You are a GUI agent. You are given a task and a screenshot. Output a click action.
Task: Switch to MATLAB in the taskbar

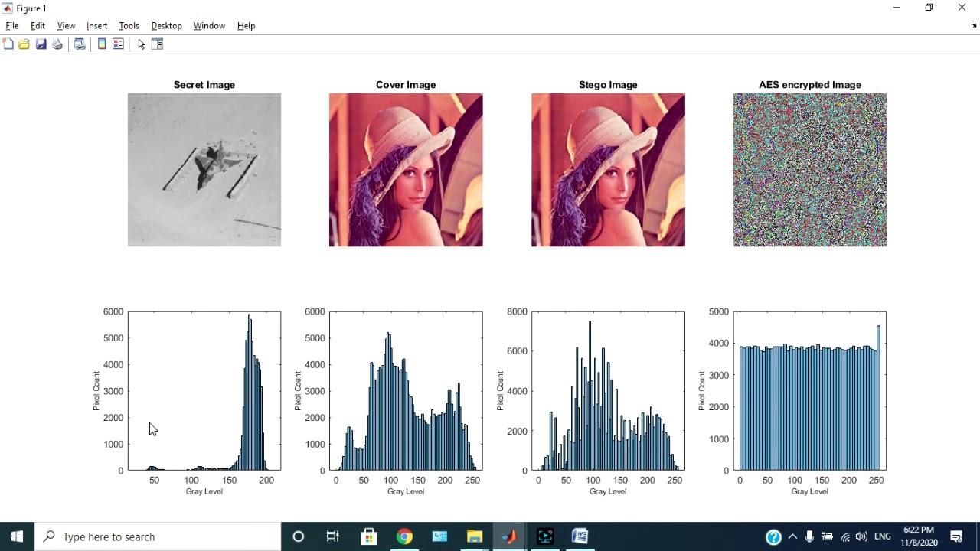[510, 536]
